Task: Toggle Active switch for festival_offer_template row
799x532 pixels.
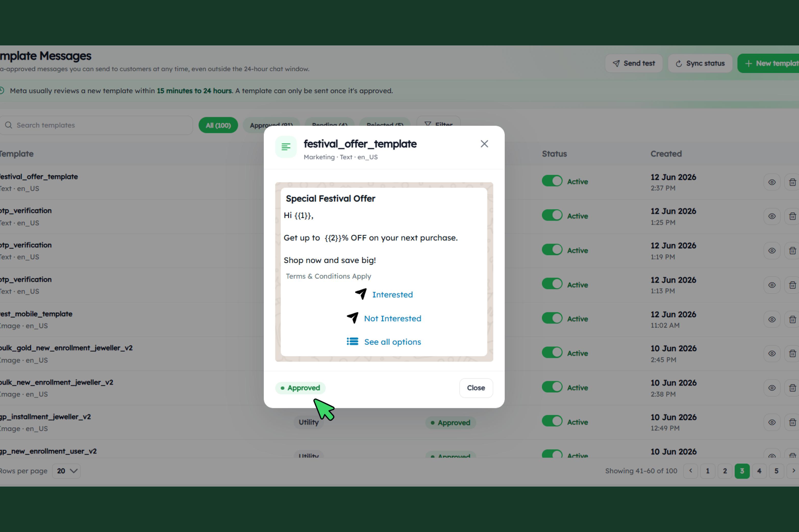Action: pyautogui.click(x=552, y=181)
